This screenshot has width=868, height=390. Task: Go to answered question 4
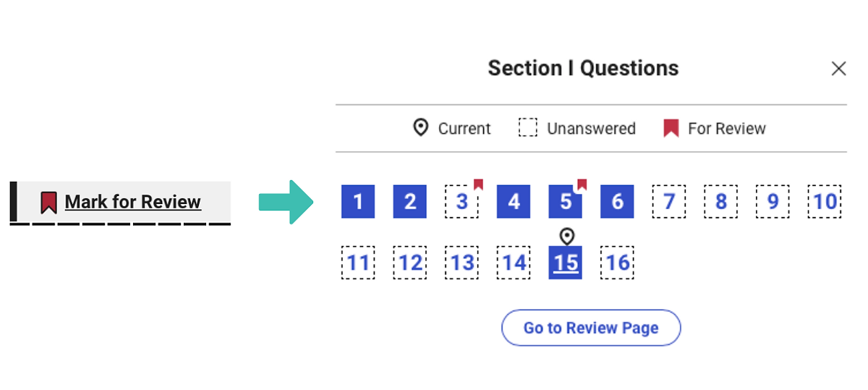coord(514,201)
